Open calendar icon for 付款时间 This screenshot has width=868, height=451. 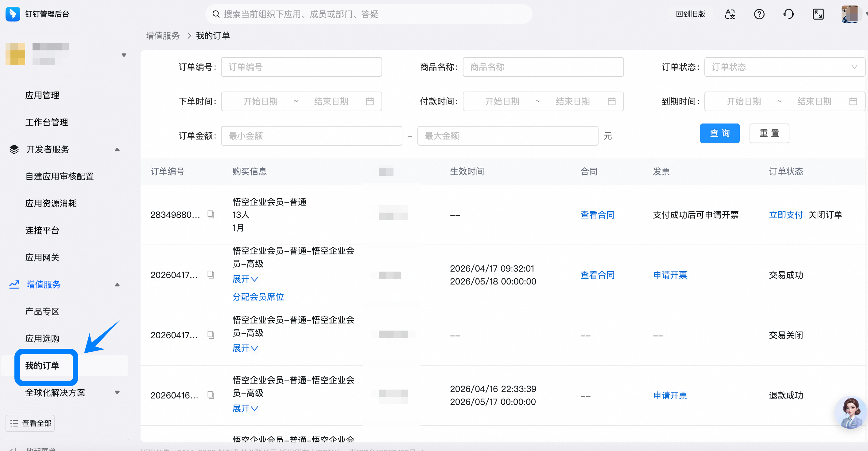[612, 101]
